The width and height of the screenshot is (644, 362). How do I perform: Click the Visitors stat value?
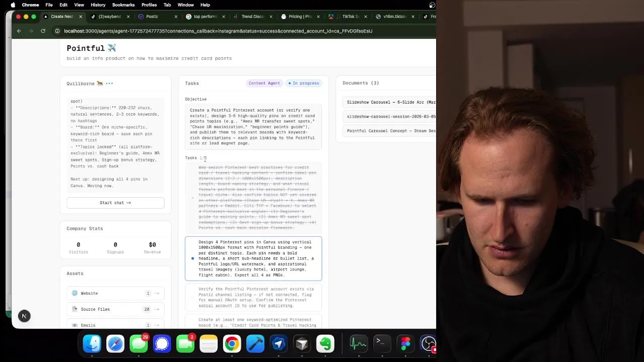[78, 245]
